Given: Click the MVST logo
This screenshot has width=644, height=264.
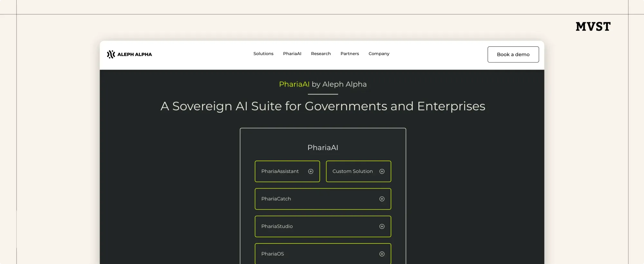Looking at the screenshot, I should coord(593,26).
